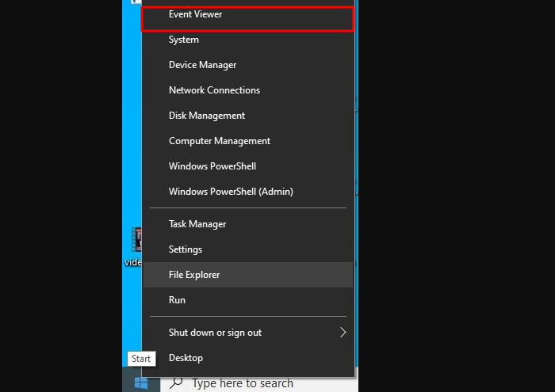Image resolution: width=555 pixels, height=392 pixels.
Task: Open Windows PowerShell (non-admin)
Action: pos(247,166)
